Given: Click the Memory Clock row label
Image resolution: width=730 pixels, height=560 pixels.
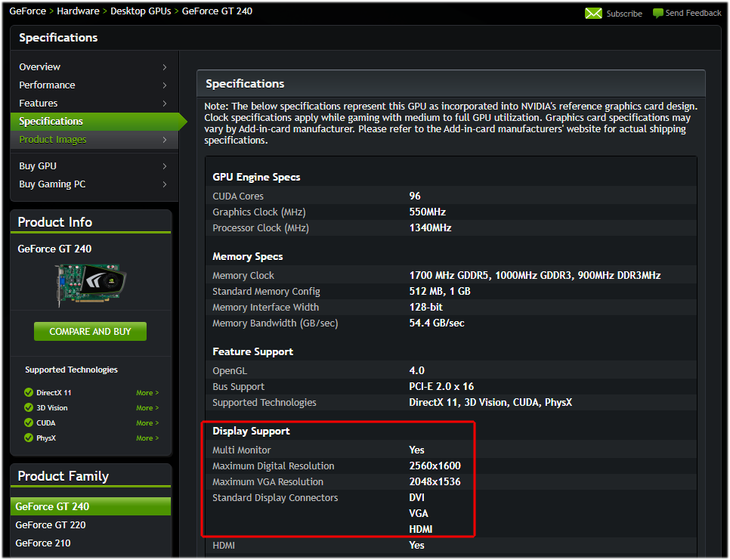Looking at the screenshot, I should pos(243,276).
